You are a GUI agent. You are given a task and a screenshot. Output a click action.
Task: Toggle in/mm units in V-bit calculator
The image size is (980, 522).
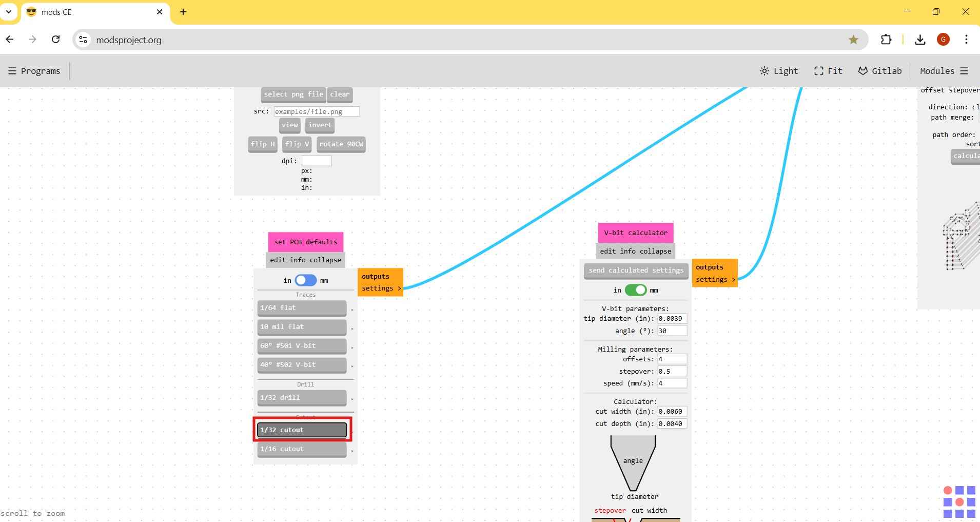pyautogui.click(x=636, y=290)
